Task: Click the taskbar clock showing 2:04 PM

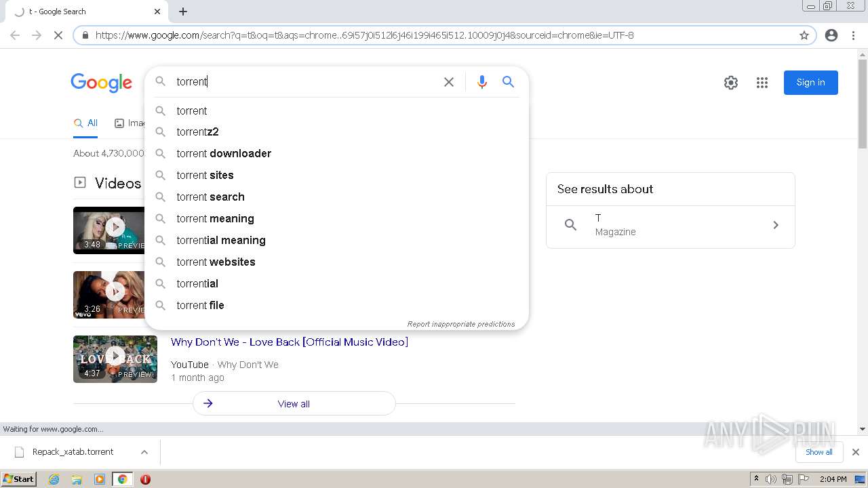Action: point(833,479)
